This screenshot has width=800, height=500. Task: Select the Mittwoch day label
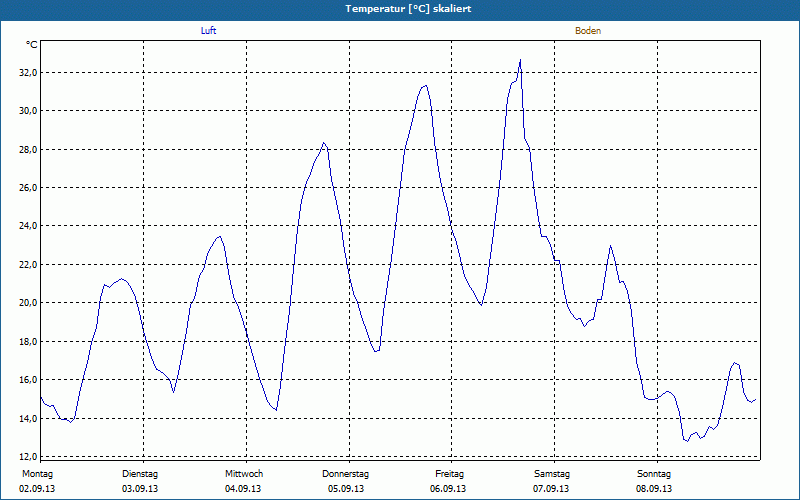(244, 474)
